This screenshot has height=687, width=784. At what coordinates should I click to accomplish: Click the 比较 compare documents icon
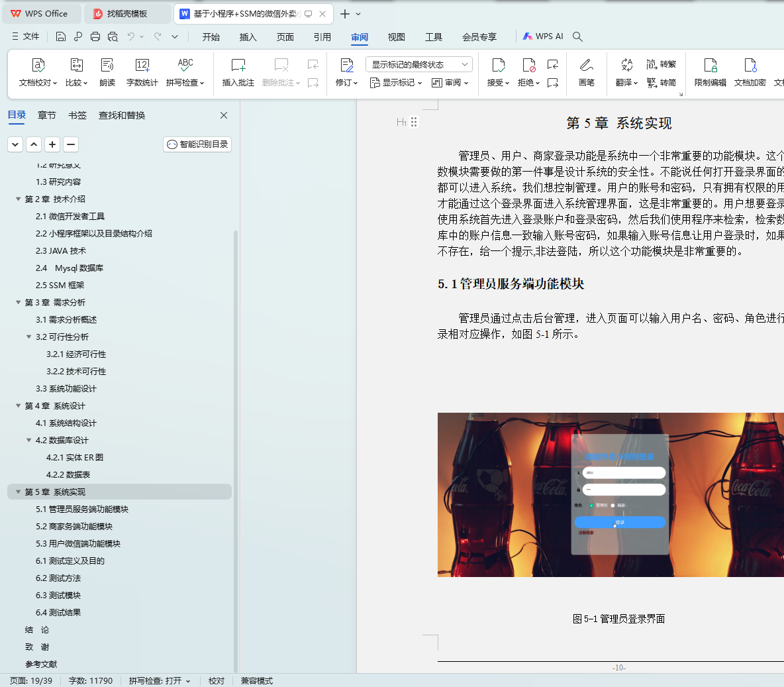(77, 65)
